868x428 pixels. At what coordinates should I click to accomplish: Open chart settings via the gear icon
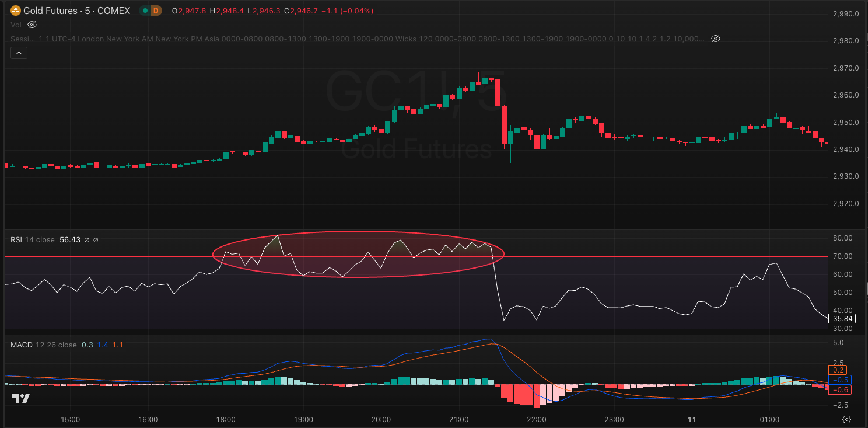(x=847, y=420)
